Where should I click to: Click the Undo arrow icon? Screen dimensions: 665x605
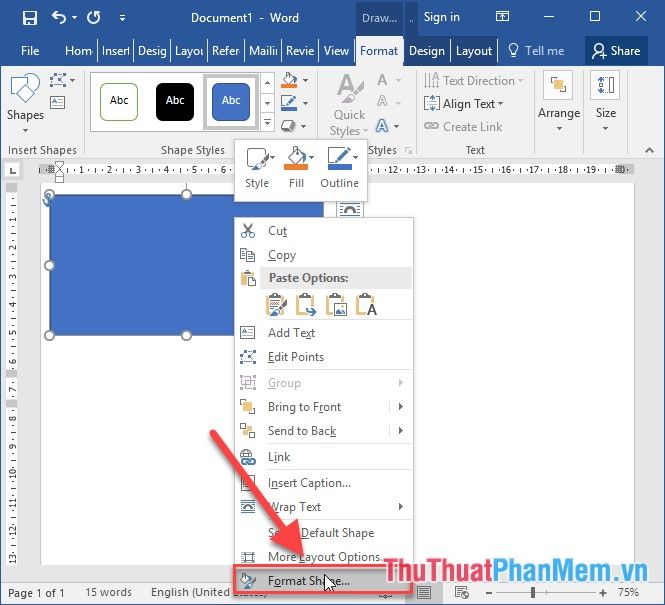coord(59,18)
